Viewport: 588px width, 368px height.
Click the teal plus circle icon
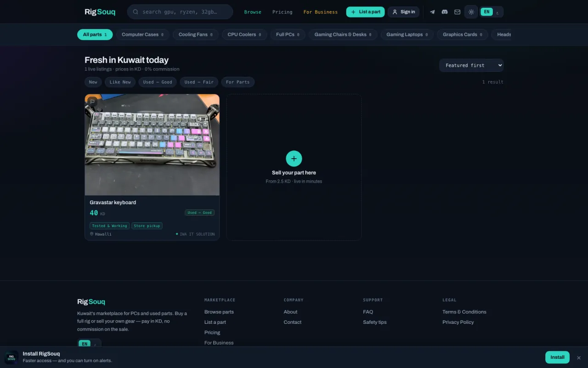294,159
